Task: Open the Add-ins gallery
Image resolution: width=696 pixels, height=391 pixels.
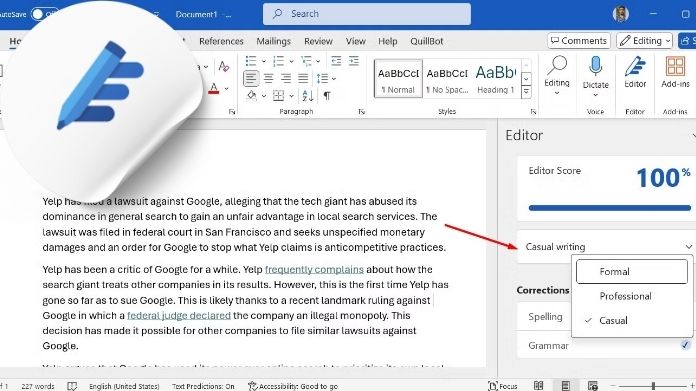Action: (675, 72)
